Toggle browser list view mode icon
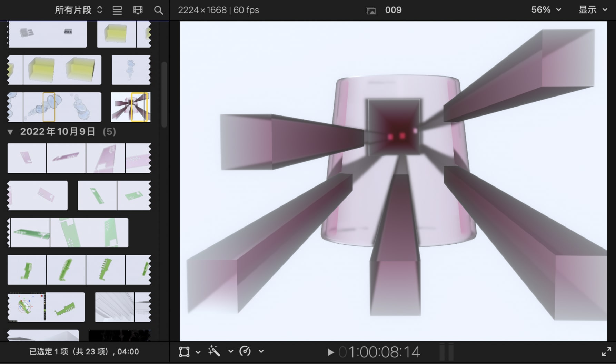616x364 pixels. tap(117, 10)
